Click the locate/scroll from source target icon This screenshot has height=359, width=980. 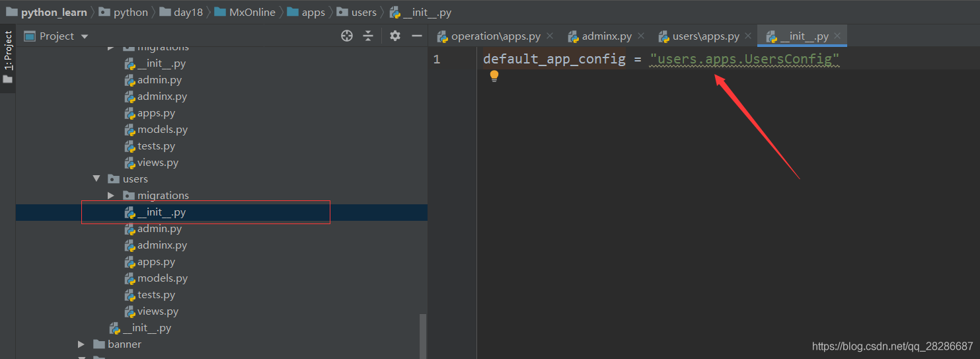pyautogui.click(x=347, y=36)
